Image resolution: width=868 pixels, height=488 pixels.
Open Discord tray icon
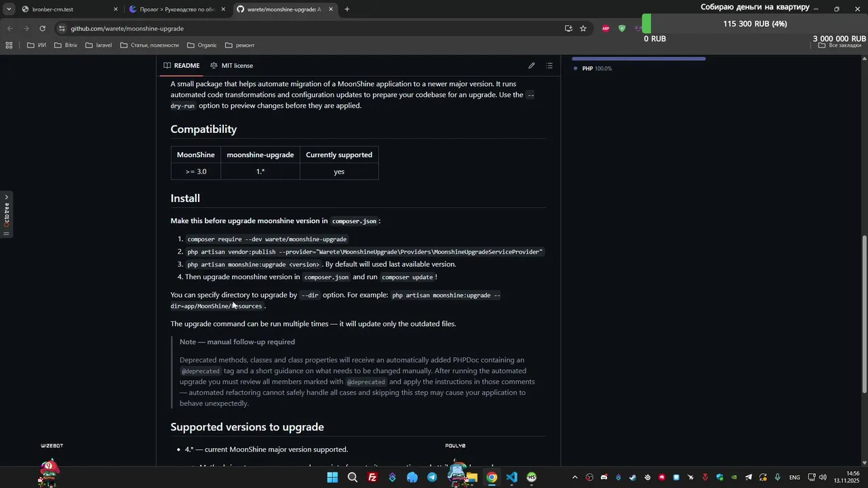pos(604,477)
